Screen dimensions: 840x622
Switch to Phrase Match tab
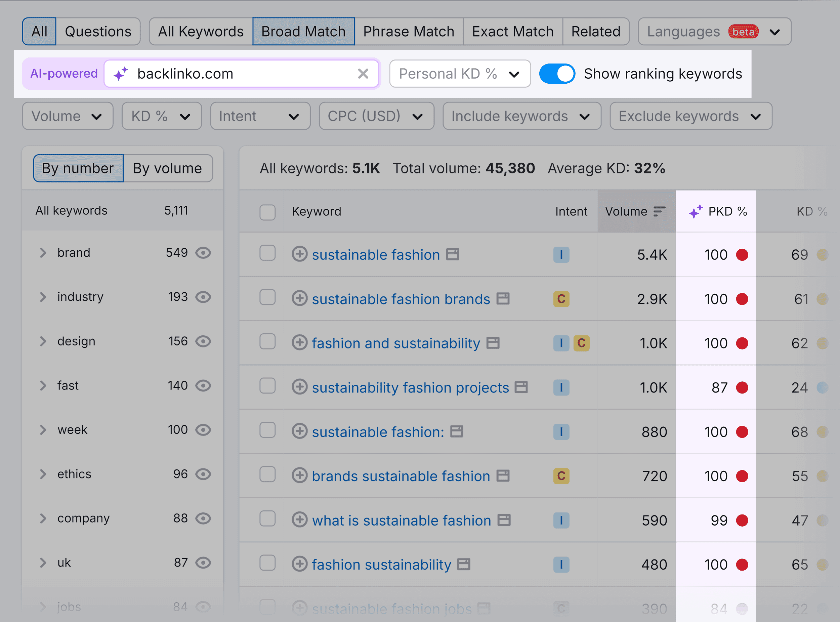(409, 32)
